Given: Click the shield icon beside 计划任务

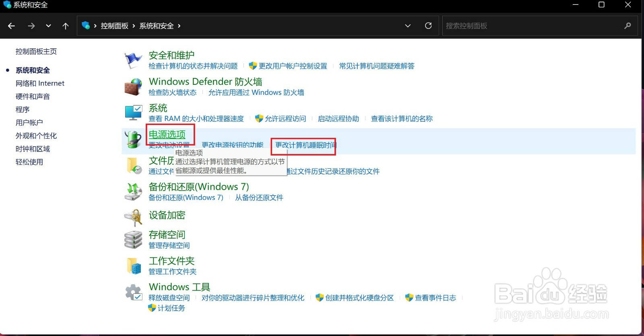Looking at the screenshot, I should 152,308.
